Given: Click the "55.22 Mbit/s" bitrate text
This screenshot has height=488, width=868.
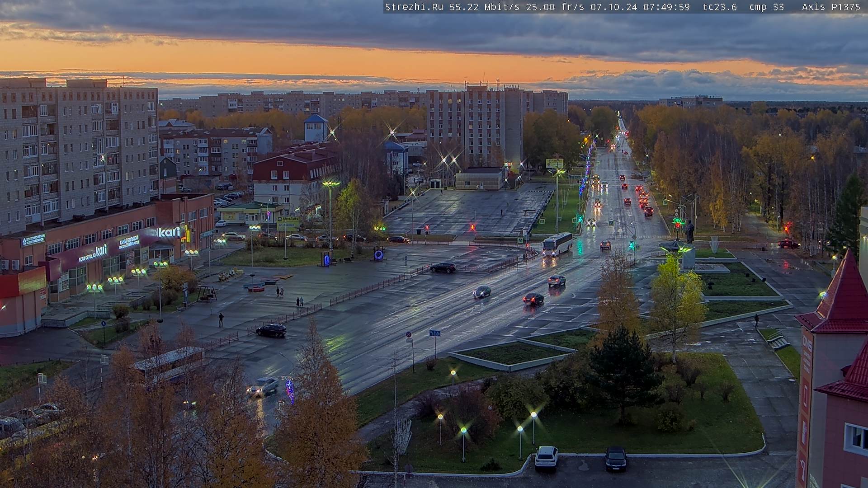Looking at the screenshot, I should pyautogui.click(x=485, y=7).
